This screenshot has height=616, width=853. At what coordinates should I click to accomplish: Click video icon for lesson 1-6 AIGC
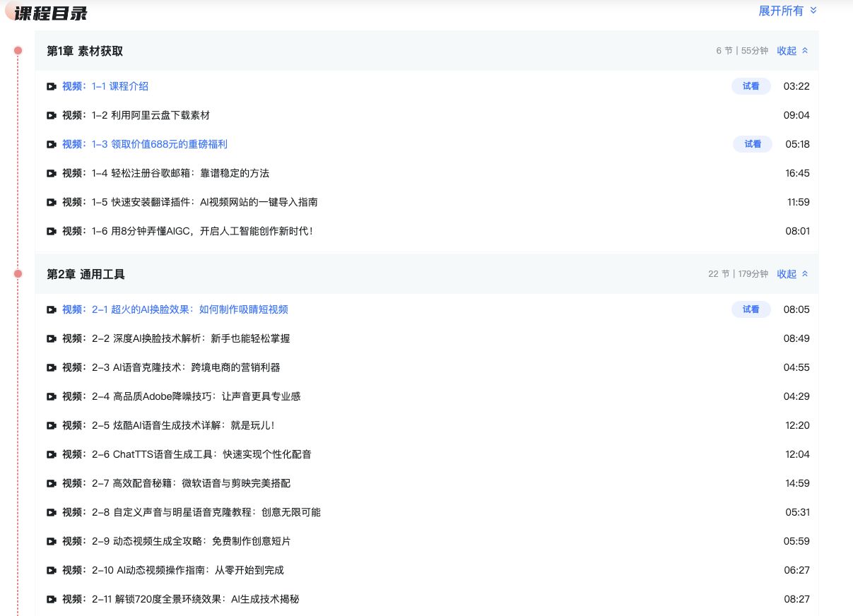click(52, 231)
